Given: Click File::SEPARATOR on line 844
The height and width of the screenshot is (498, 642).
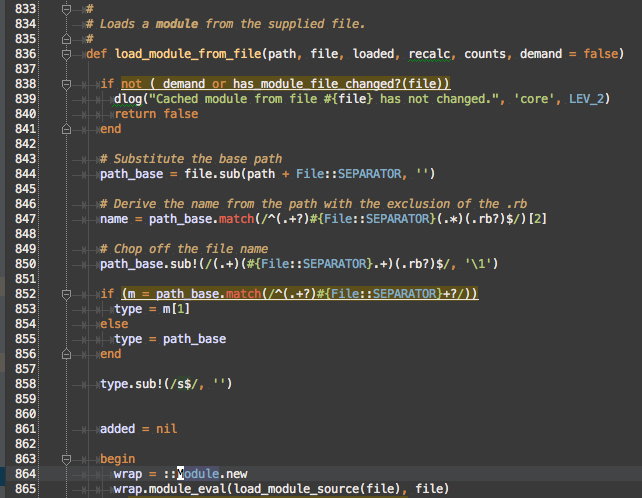Looking at the screenshot, I should coord(348,174).
